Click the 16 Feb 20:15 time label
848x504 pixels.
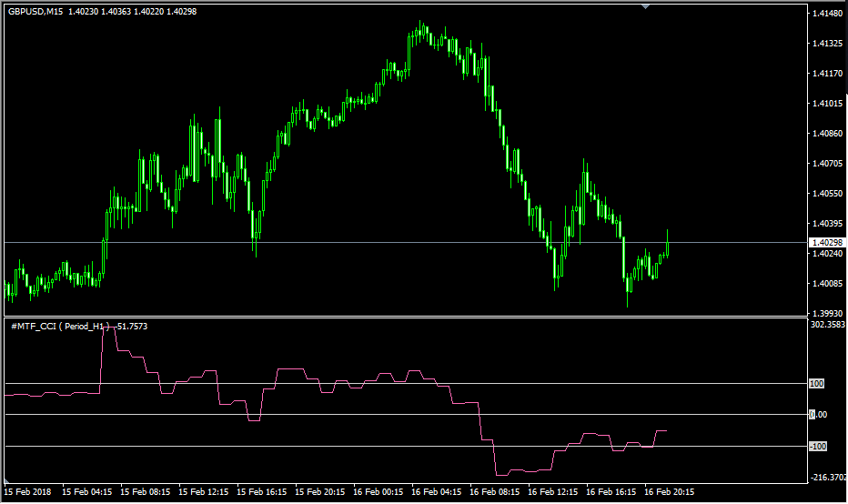(x=669, y=492)
